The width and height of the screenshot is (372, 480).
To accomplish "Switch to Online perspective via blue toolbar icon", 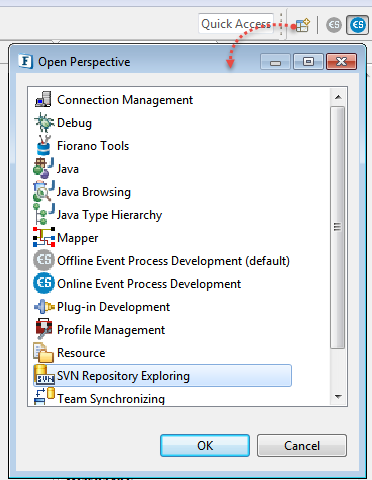I will tap(357, 25).
